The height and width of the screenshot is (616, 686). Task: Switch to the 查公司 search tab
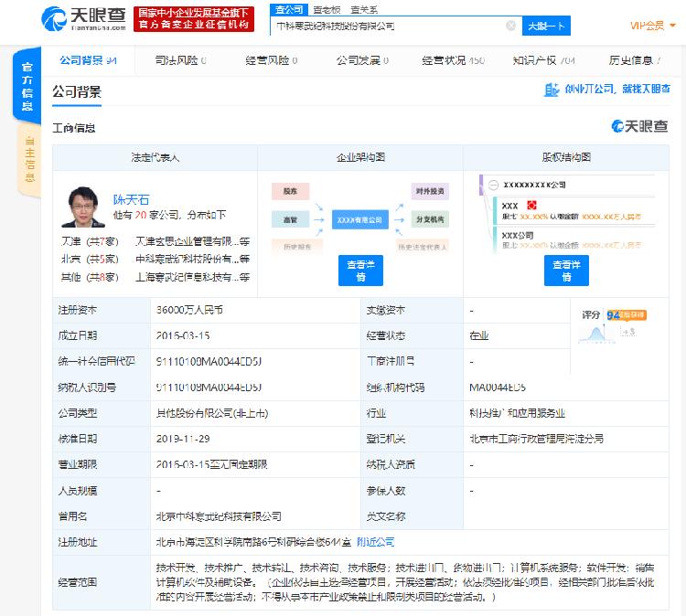point(289,10)
